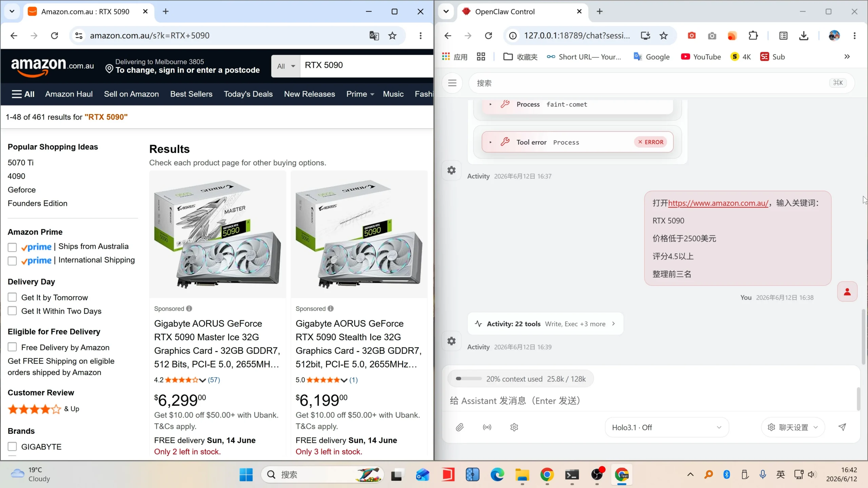
Task: Open Outlook from the taskbar
Action: [422, 475]
